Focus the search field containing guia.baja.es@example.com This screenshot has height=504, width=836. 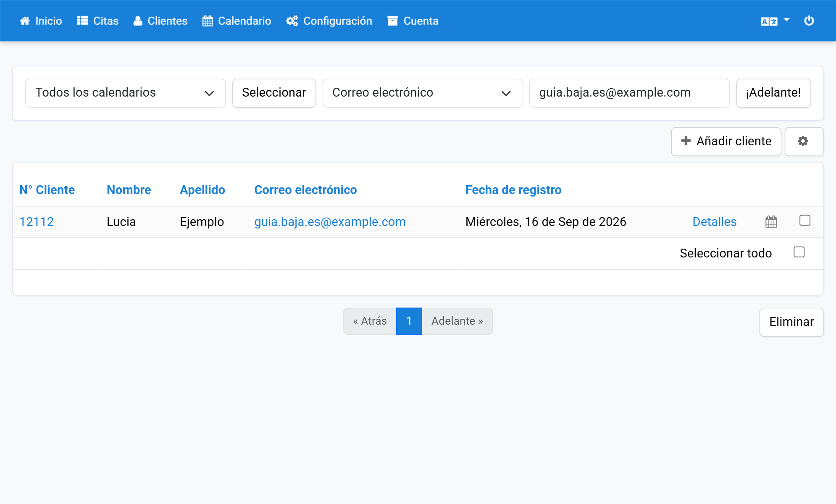pos(629,93)
